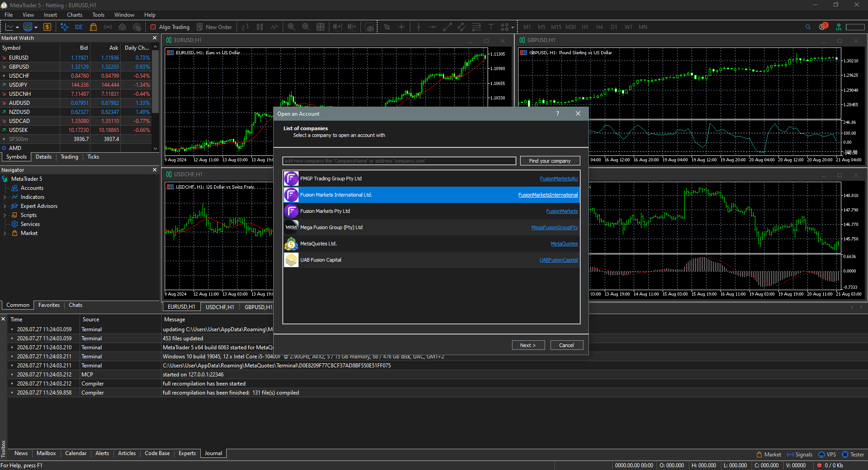Select the USDJPY row in Market Watch

pyautogui.click(x=76, y=85)
